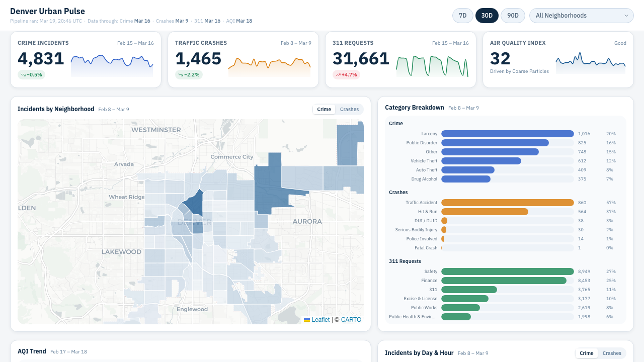
Task: Click the "Auto Theft" category label
Action: click(x=427, y=170)
